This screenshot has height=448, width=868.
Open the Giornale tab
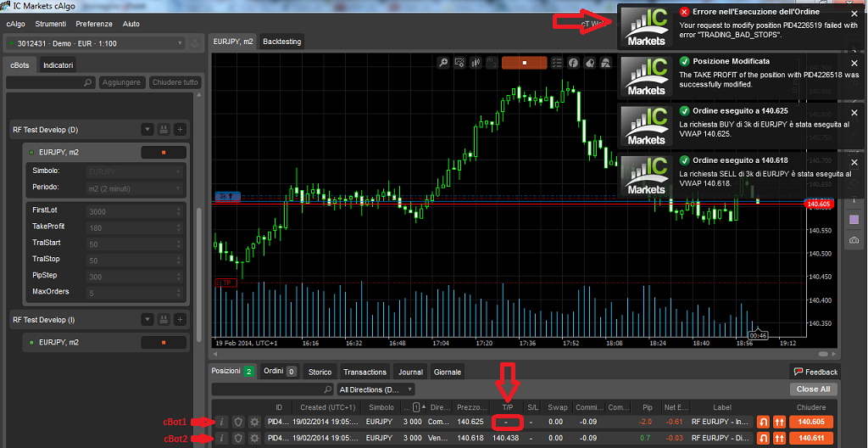click(447, 372)
